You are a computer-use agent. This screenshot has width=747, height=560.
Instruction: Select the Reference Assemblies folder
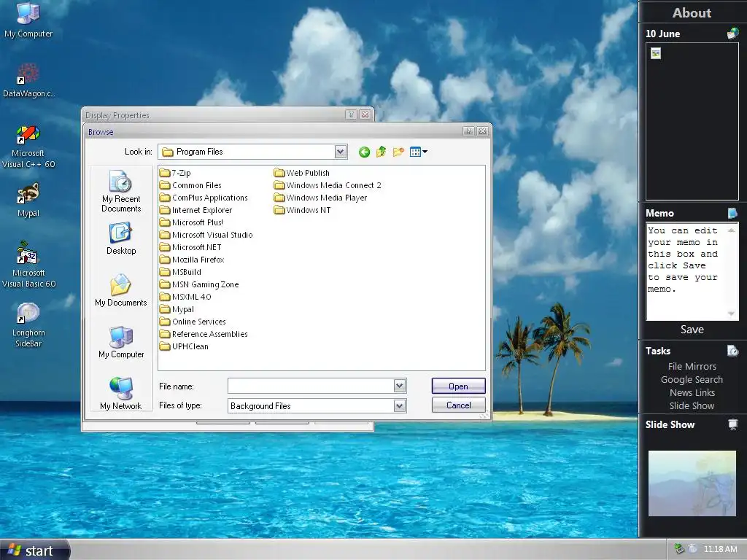click(204, 334)
